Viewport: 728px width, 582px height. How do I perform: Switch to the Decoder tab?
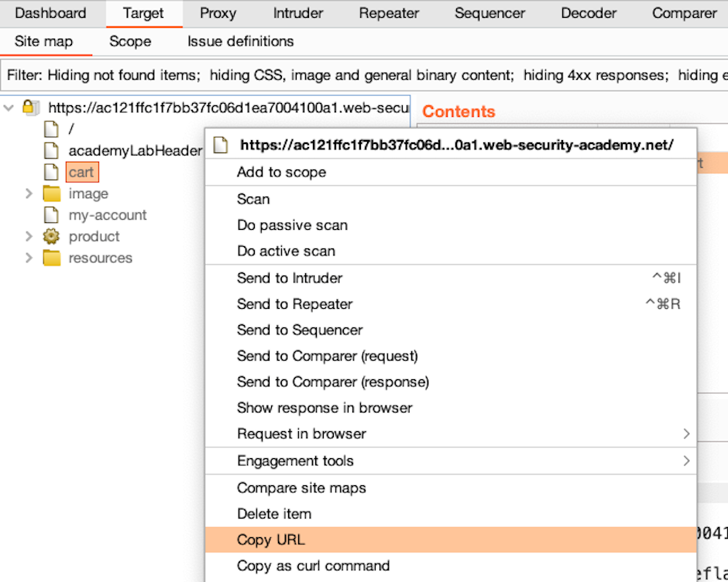coord(589,13)
